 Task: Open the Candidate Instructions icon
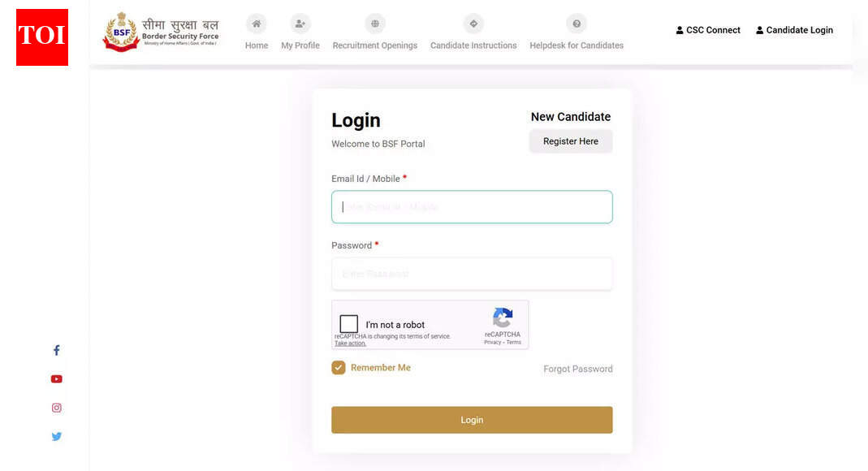[x=473, y=24]
